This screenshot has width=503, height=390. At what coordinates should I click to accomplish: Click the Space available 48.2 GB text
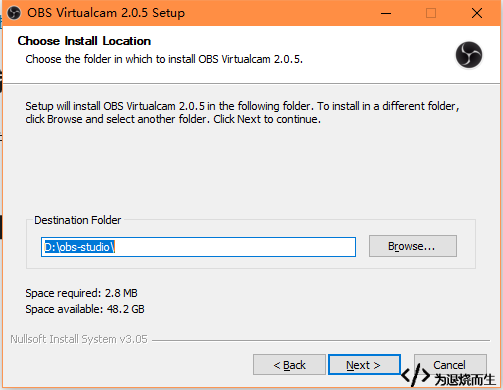85,309
